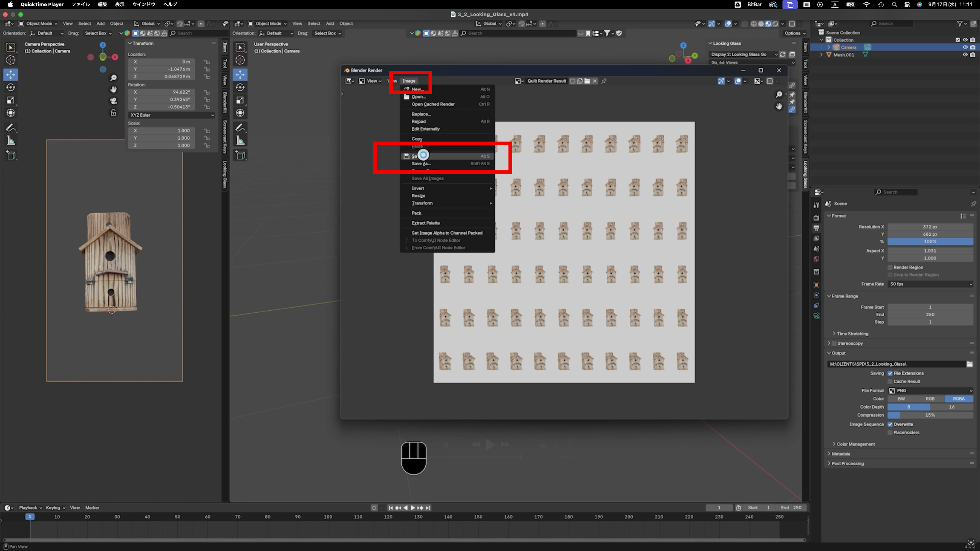980x551 pixels.
Task: Set Color Depth to 16 bit
Action: (952, 407)
